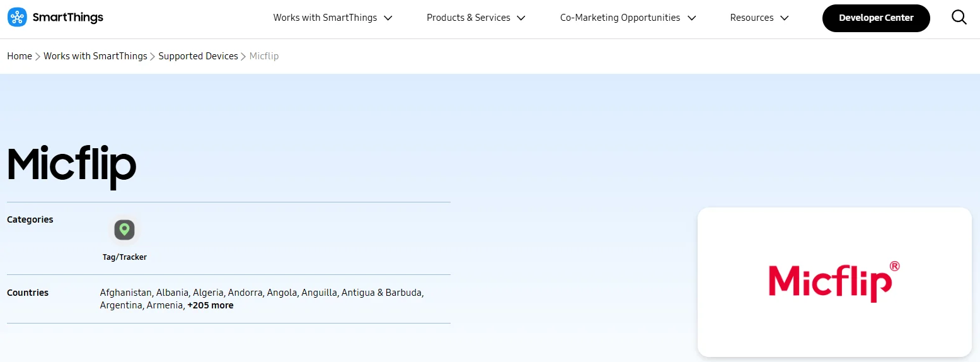Viewport: 980px width, 362px height.
Task: Click the Micflip breadcrumb text
Action: pos(264,56)
